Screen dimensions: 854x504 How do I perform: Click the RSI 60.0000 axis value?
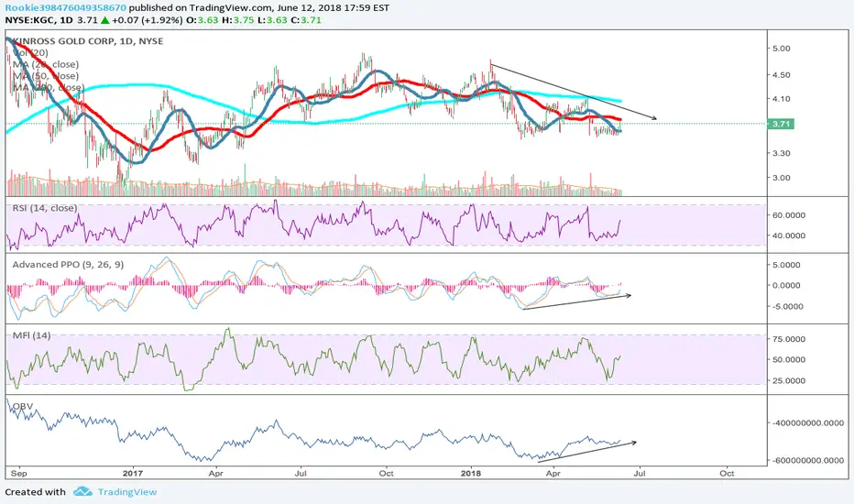pyautogui.click(x=789, y=215)
